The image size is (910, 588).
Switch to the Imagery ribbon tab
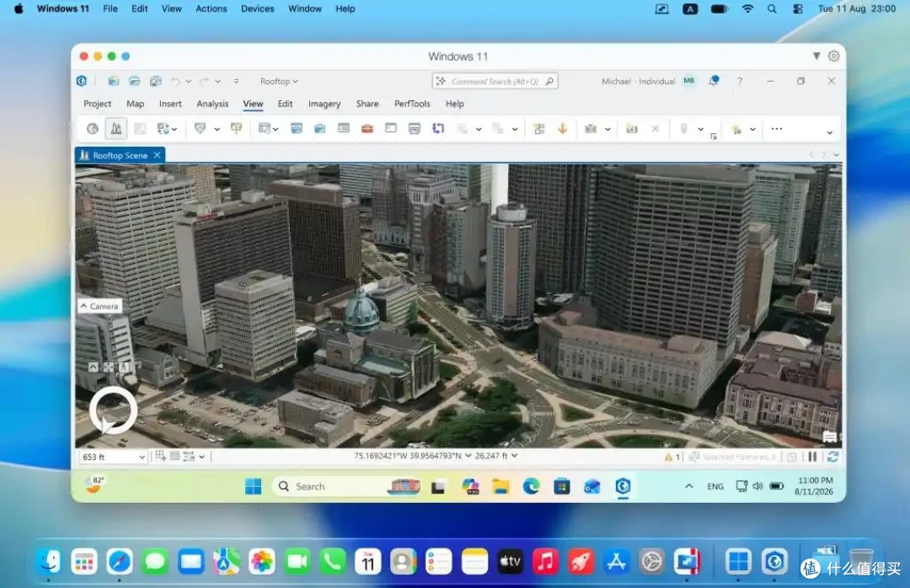click(324, 104)
